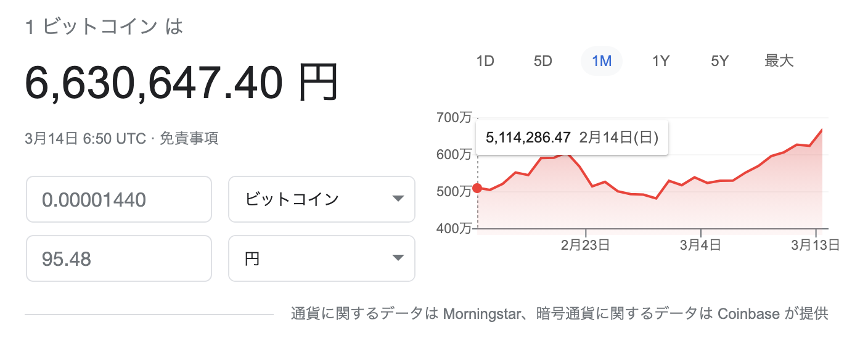Select the 1M chart range
The width and height of the screenshot is (868, 338).
[x=601, y=61]
